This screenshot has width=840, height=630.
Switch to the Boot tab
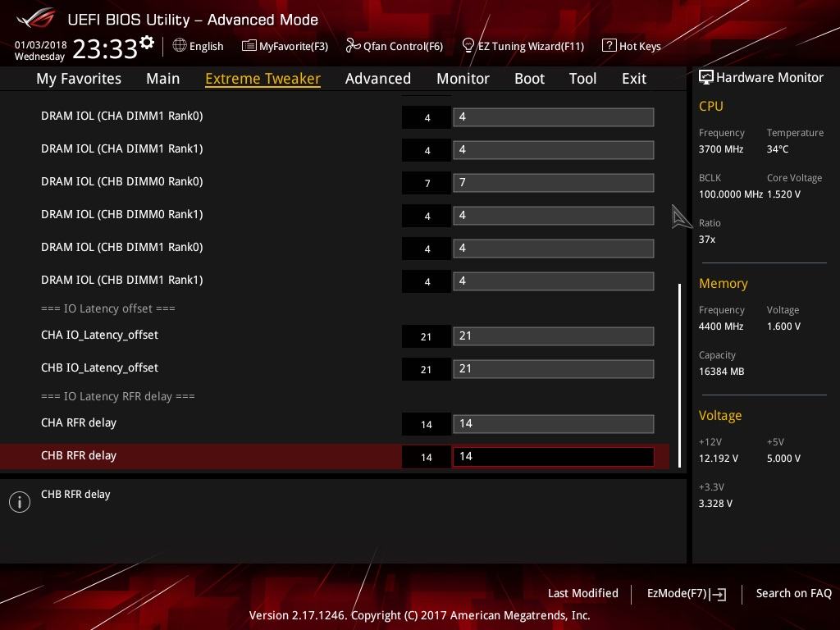point(529,79)
